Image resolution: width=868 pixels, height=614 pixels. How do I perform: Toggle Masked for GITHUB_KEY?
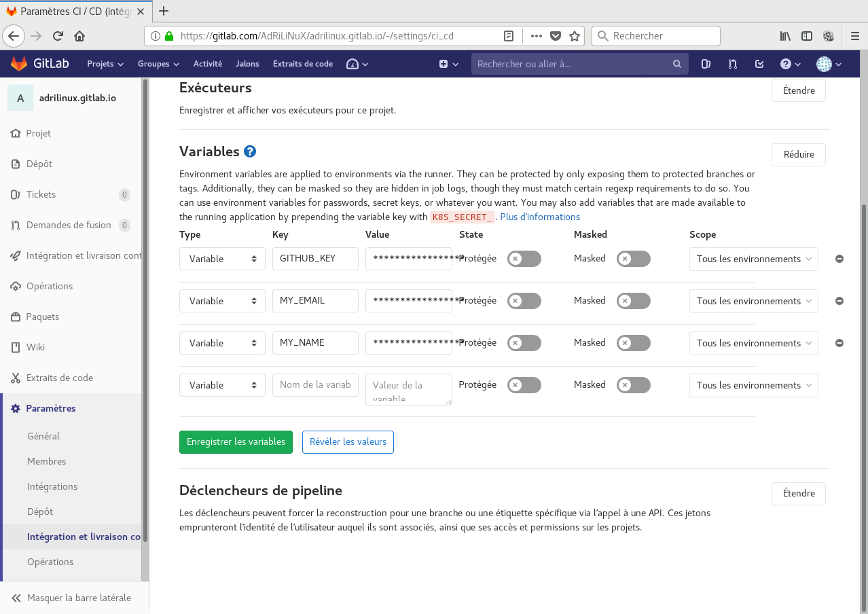(634, 259)
